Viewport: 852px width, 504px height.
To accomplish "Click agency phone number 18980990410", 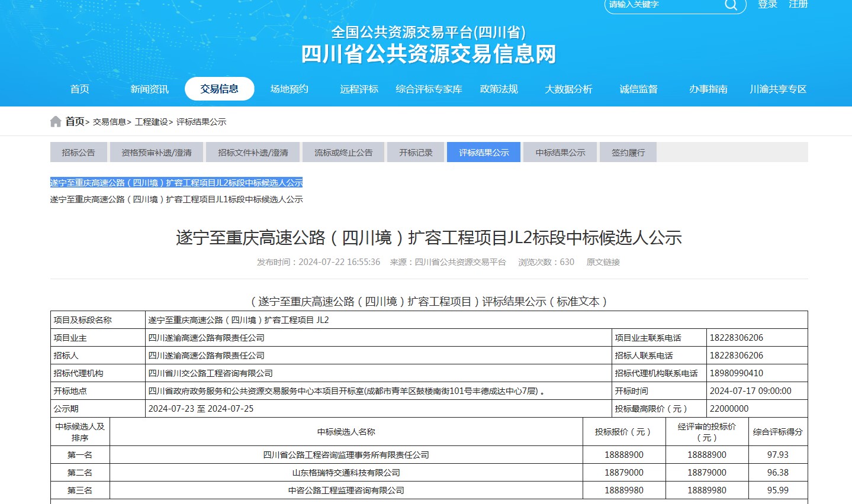I will point(736,373).
